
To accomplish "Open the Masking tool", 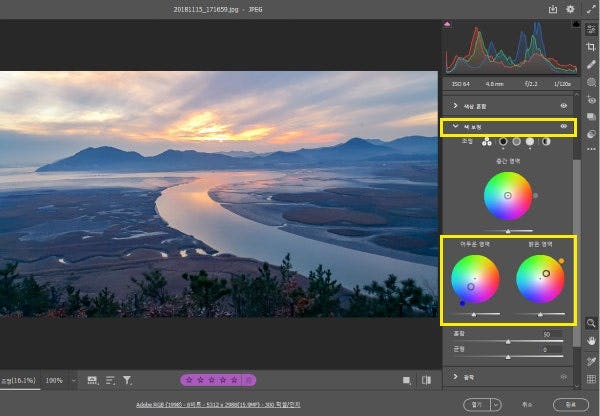I will point(591,82).
